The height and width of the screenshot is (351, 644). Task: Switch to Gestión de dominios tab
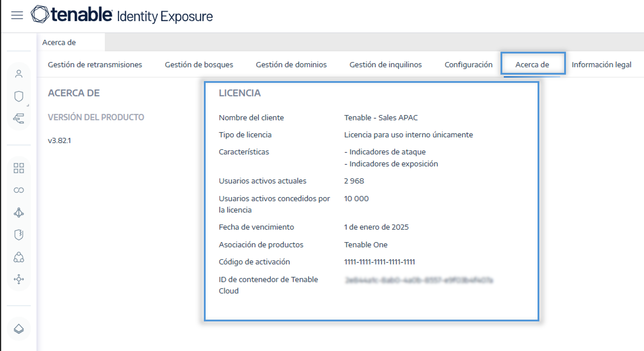click(291, 64)
